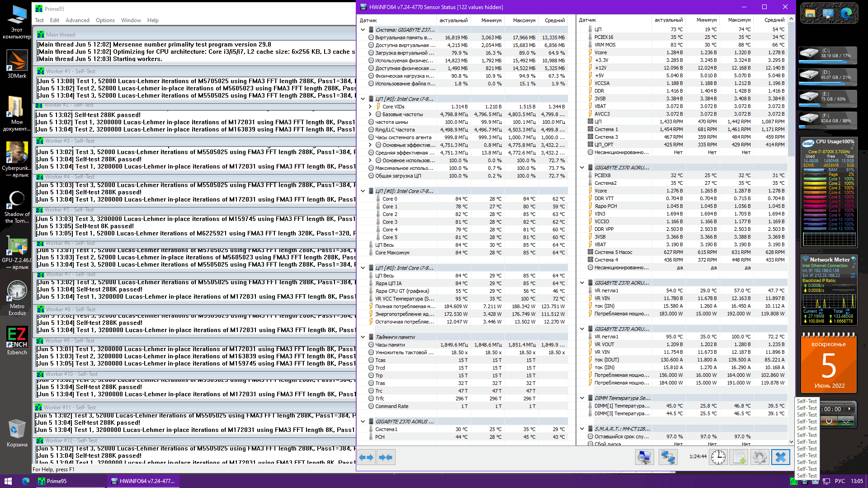Select the Корзина recycle bin icon

tap(17, 433)
